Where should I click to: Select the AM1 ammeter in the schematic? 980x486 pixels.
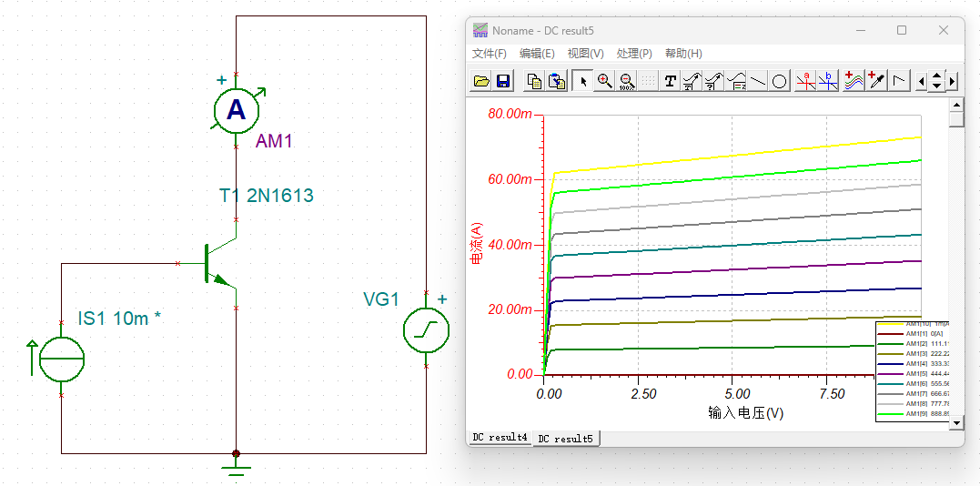tap(236, 110)
